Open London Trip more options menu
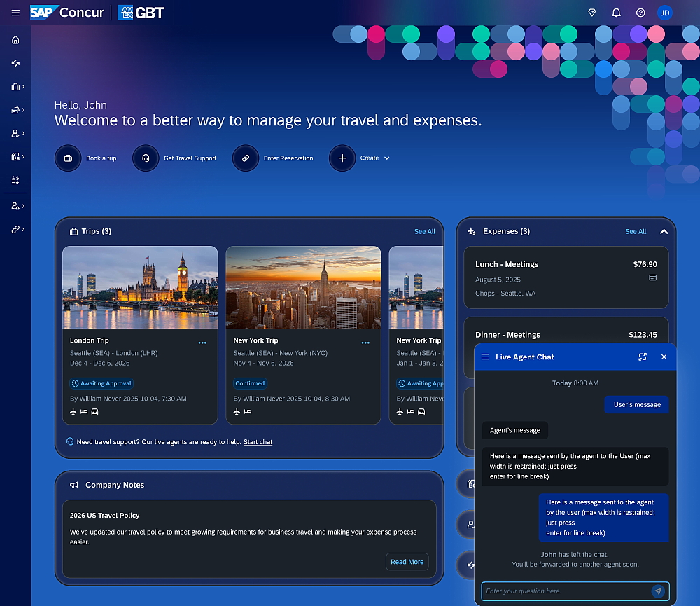700x606 pixels. 202,343
